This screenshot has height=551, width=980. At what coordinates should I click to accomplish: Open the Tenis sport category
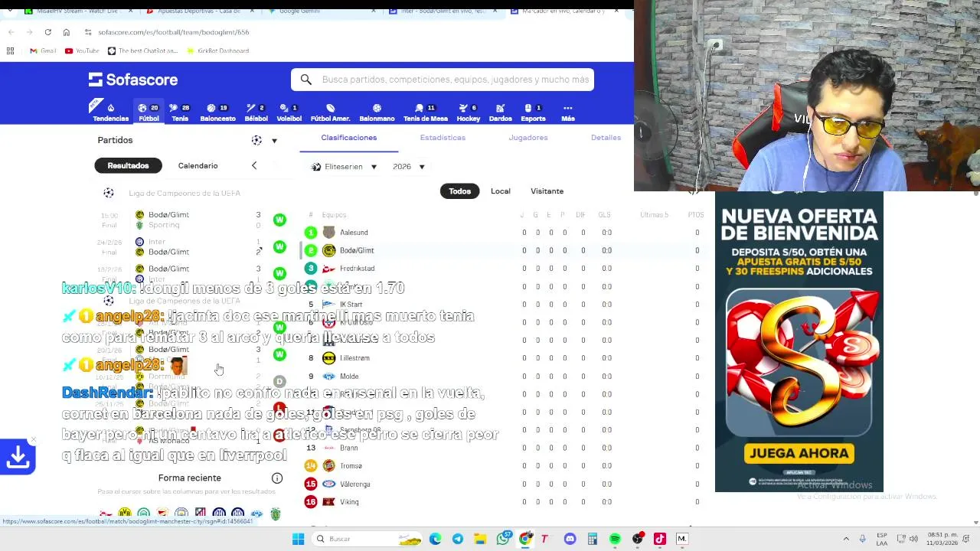(x=180, y=112)
